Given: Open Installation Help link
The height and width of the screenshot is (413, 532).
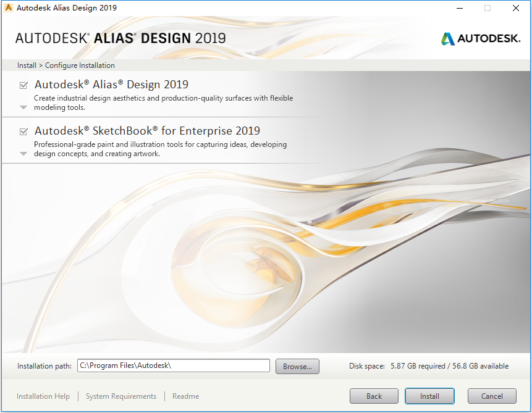Looking at the screenshot, I should point(43,396).
